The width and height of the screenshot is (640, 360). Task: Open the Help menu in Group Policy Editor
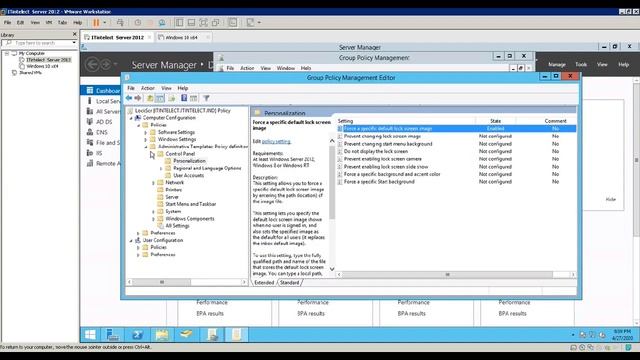pos(182,88)
